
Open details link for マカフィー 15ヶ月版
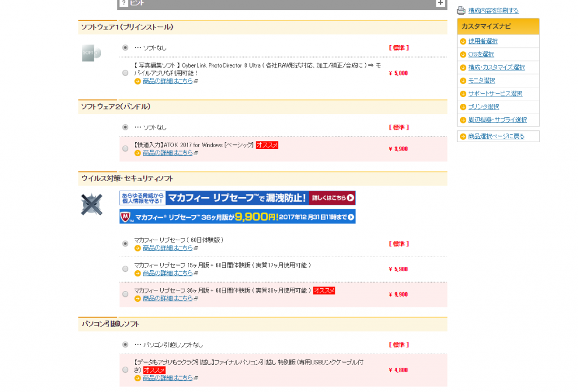pyautogui.click(x=168, y=273)
